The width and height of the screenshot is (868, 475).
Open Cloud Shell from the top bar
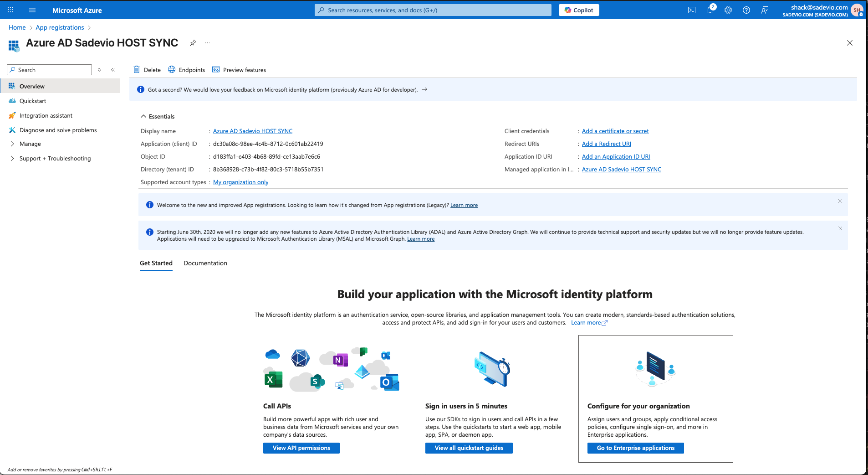click(x=691, y=10)
